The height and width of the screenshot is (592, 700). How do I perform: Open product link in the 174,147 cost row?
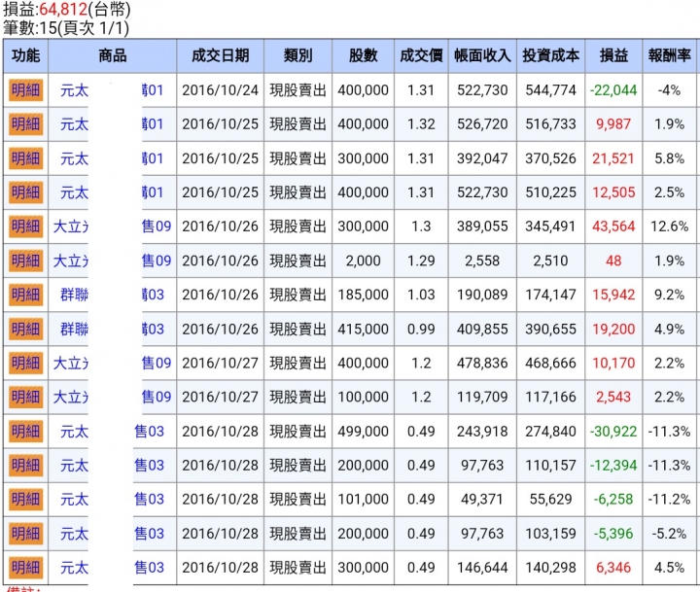112,295
